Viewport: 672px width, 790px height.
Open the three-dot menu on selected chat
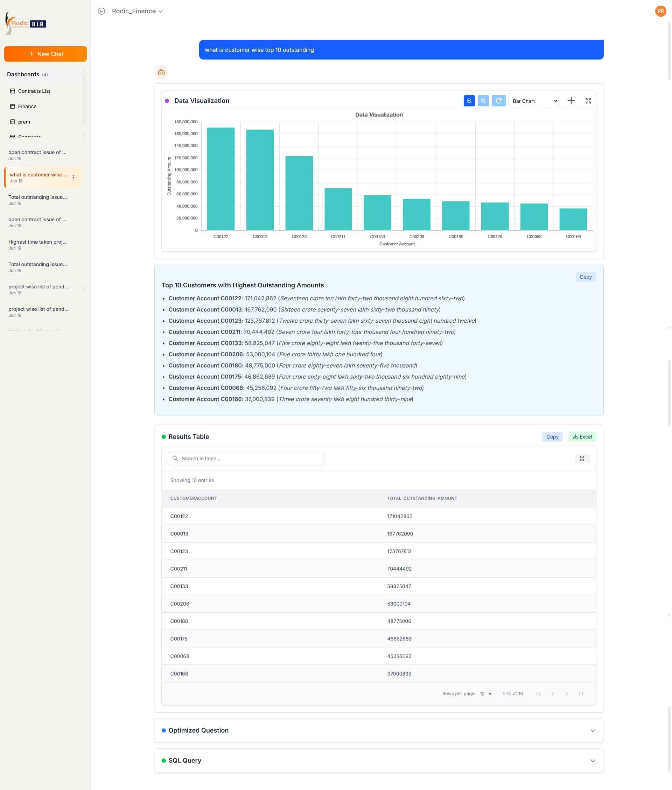[x=73, y=177]
